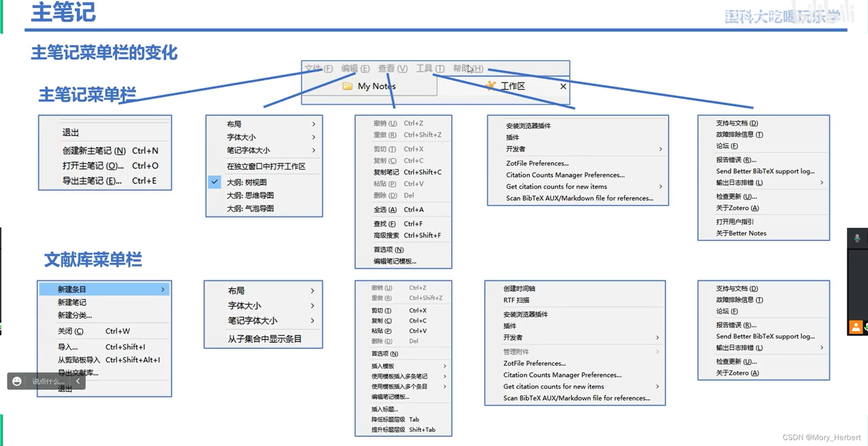This screenshot has height=446, width=868.
Task: Close the 工作区 tab with X
Action: 563,86
